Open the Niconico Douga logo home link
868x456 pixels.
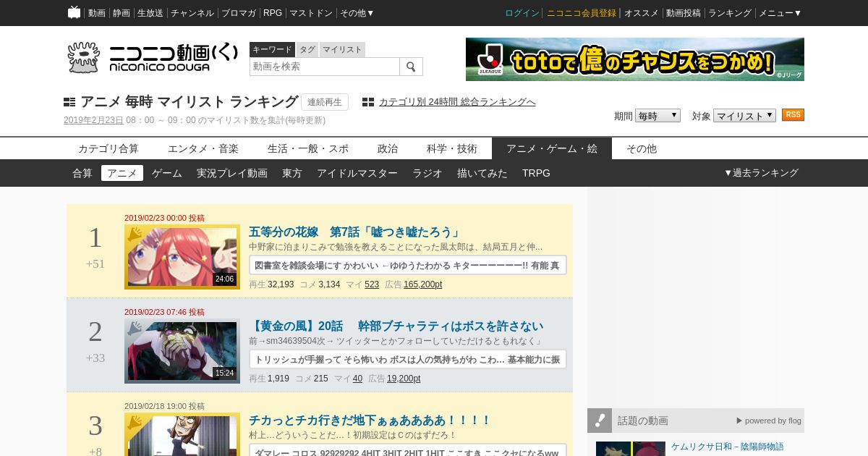[152, 57]
